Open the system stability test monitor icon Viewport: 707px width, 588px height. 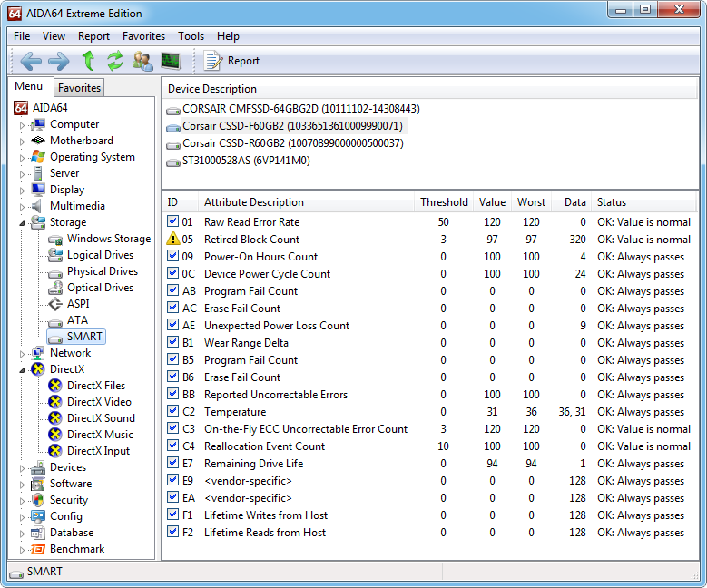[171, 61]
